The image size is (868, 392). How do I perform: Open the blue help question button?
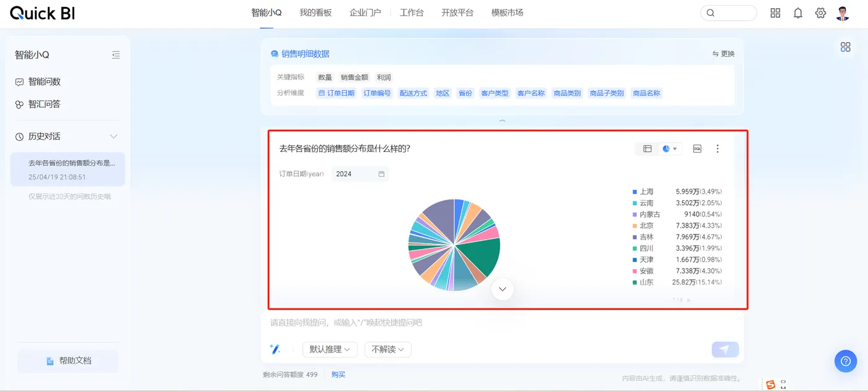click(x=846, y=362)
